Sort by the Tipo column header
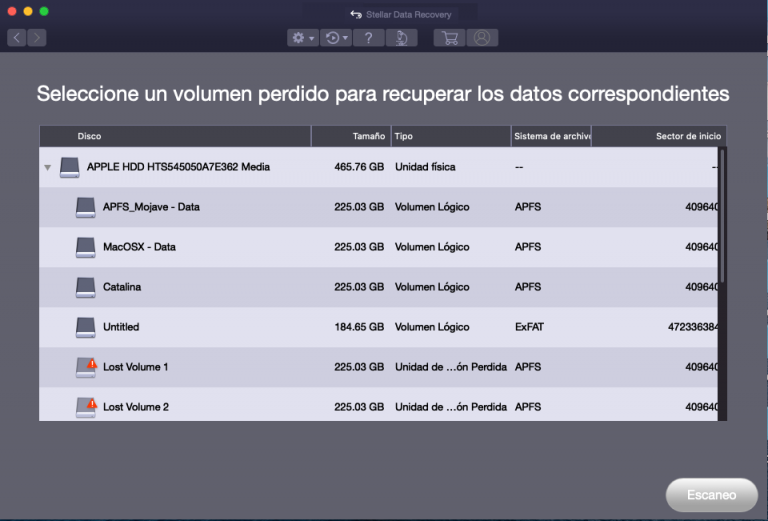 [x=451, y=136]
